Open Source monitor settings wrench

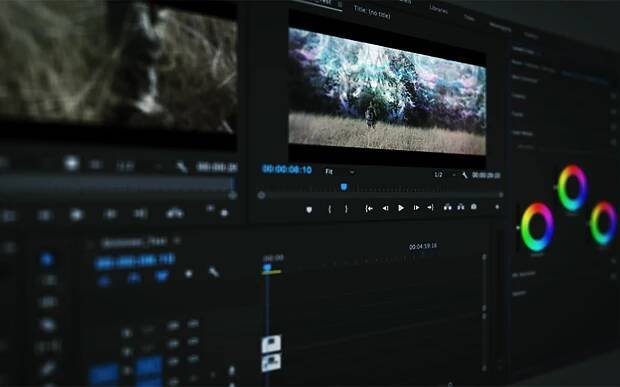182,167
